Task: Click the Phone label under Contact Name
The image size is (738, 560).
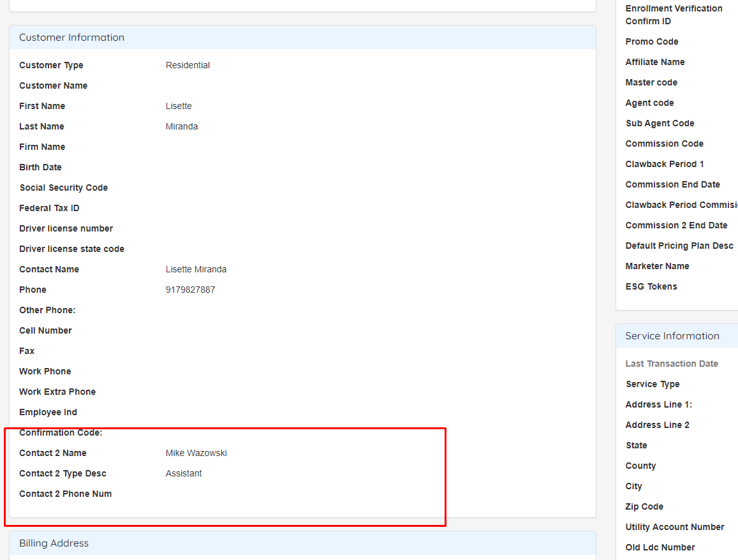Action: click(x=33, y=290)
